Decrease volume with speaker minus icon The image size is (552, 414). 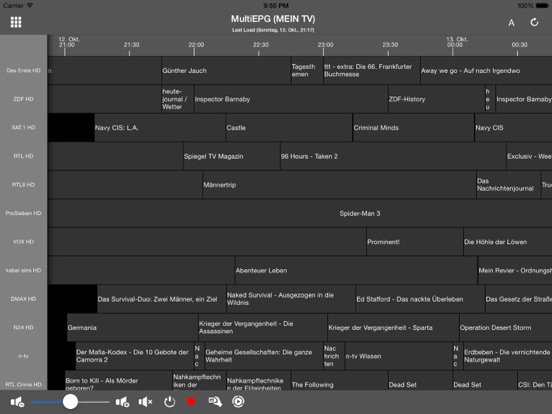[x=17, y=402]
